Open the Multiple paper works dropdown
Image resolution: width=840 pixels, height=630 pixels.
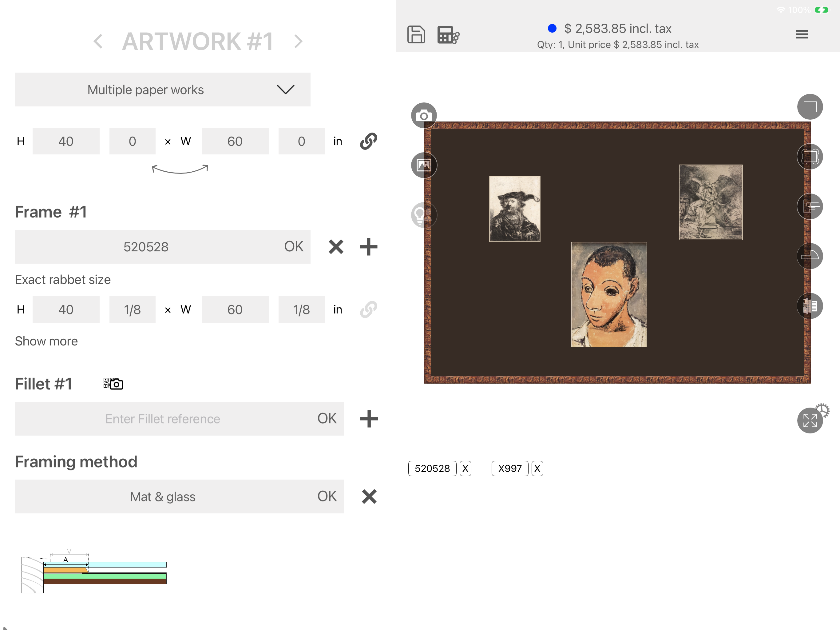click(163, 90)
